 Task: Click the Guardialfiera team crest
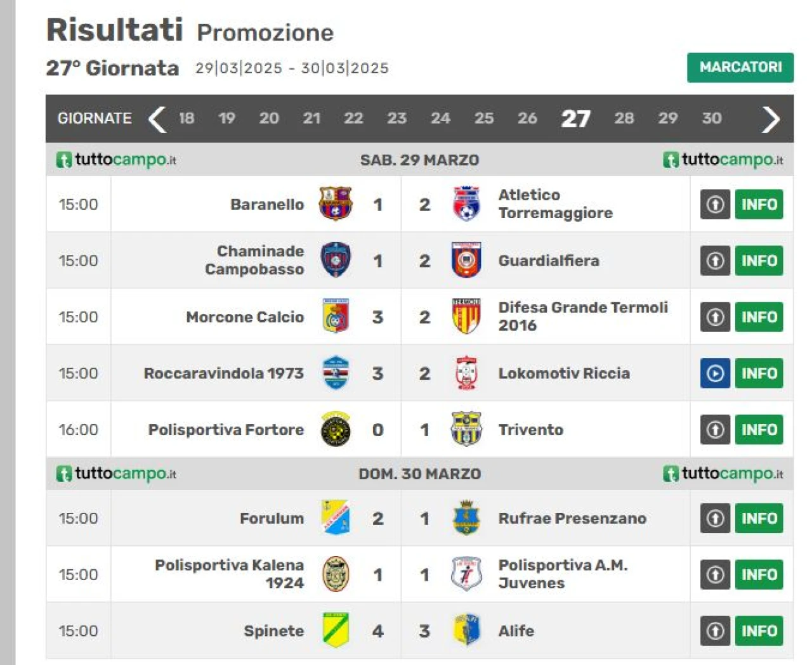point(466,260)
